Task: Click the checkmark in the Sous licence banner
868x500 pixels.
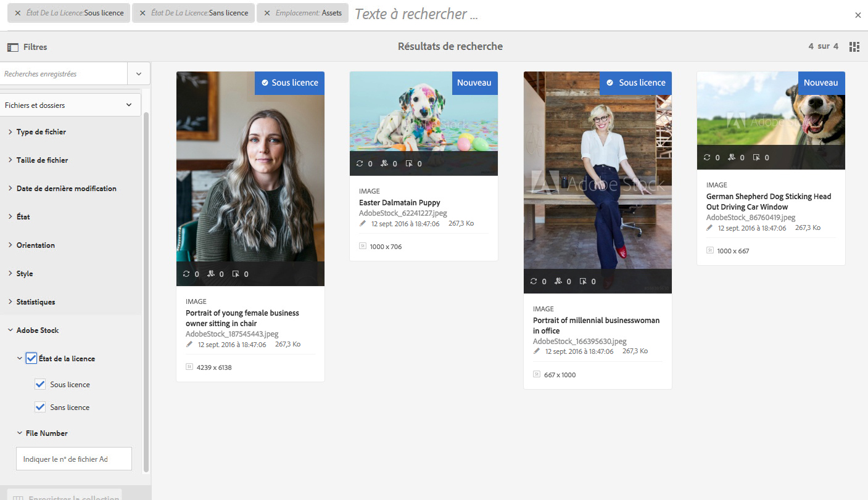Action: click(x=267, y=83)
